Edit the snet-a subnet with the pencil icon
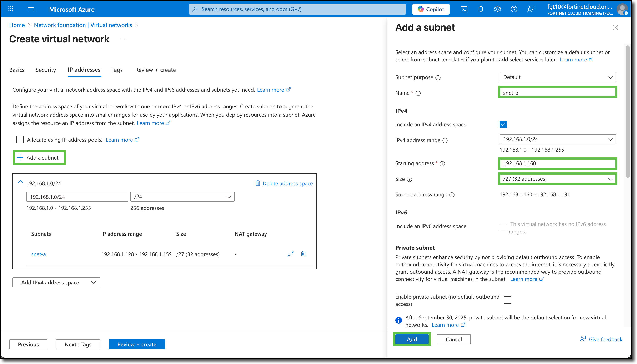This screenshot has height=364, width=637. click(x=291, y=254)
